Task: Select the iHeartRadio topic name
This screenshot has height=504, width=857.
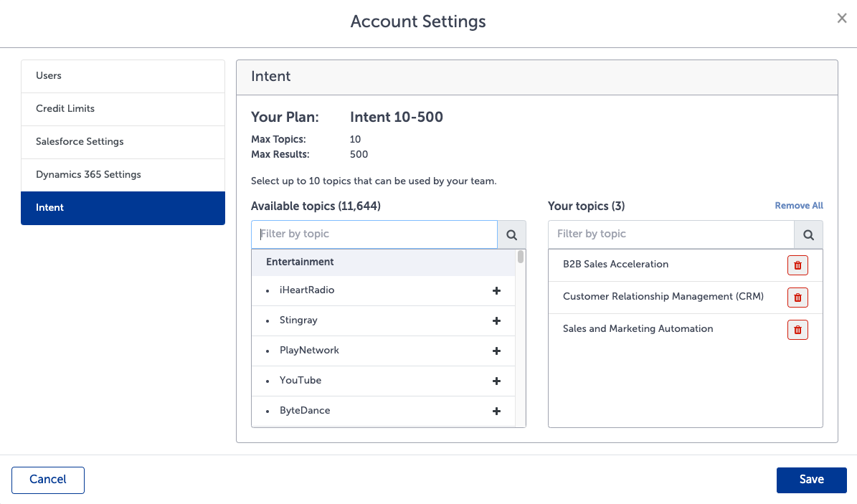Action: pyautogui.click(x=307, y=290)
